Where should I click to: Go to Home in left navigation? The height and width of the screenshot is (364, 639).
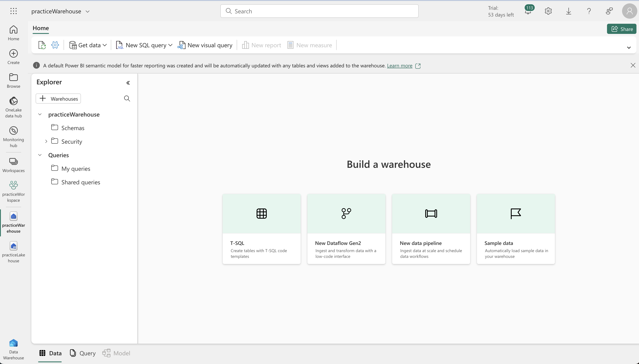(14, 33)
